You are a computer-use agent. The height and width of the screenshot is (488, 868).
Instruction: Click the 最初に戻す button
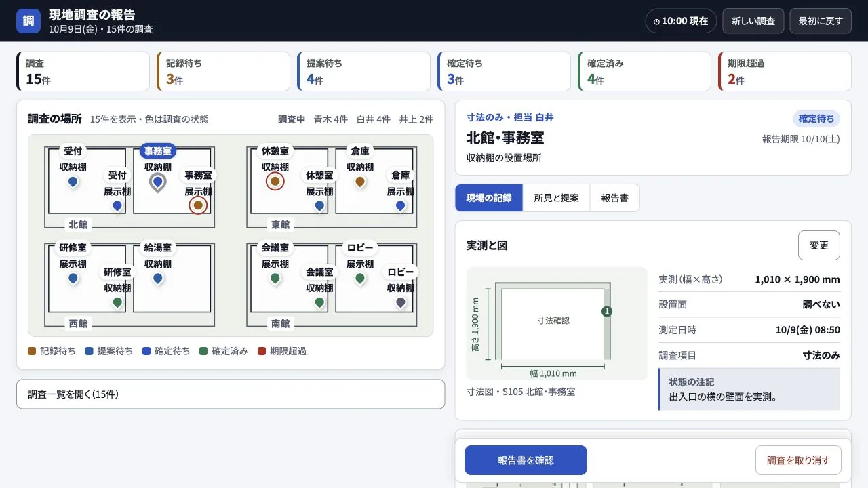tap(821, 21)
